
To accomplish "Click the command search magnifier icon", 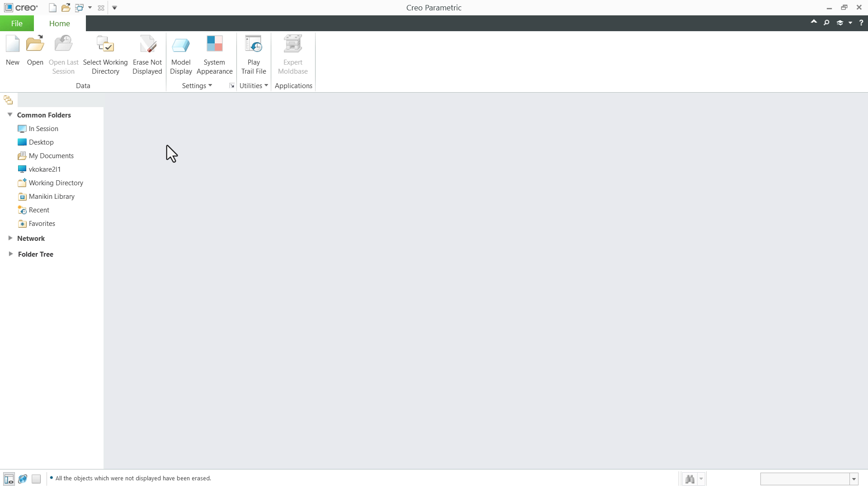I will [826, 23].
